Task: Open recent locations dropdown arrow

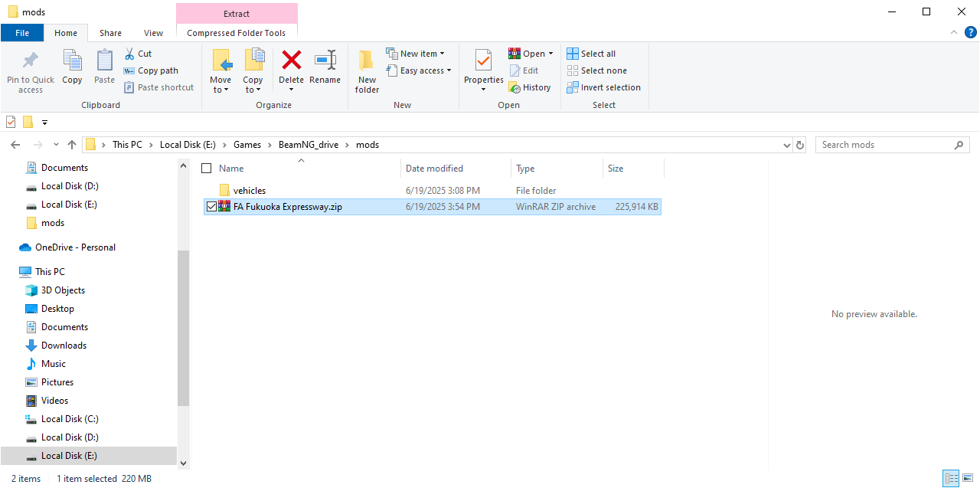Action: point(56,145)
